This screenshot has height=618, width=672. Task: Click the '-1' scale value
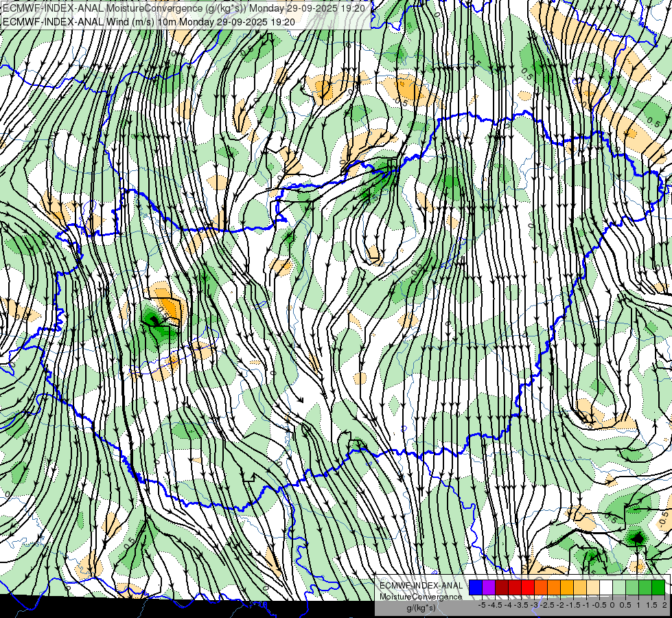point(586,605)
